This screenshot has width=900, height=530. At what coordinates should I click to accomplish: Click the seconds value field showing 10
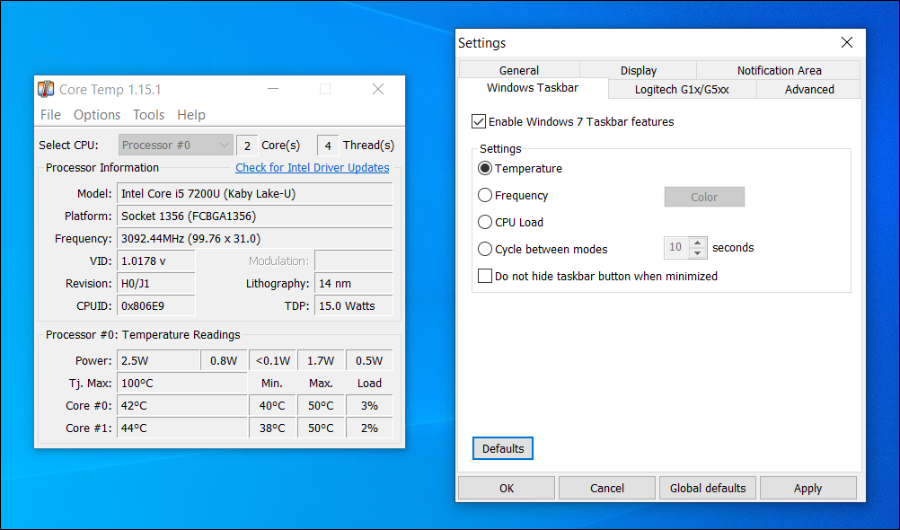coord(677,247)
